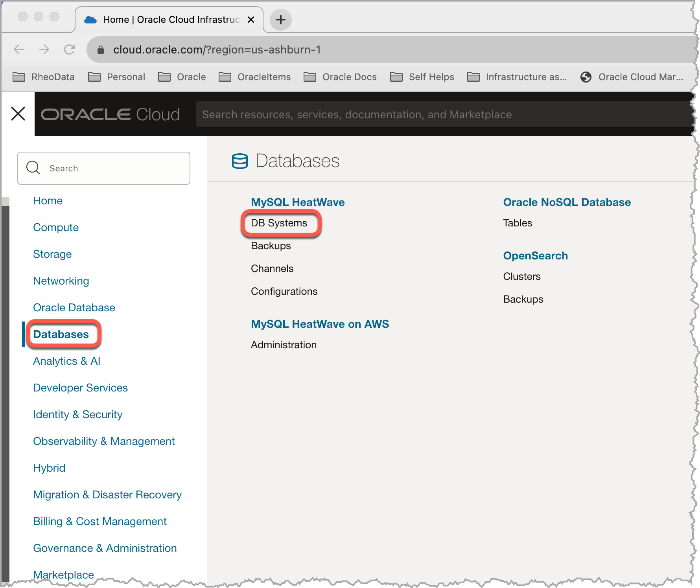Focus the address bar URL
The width and height of the screenshot is (700, 588).
(x=217, y=50)
